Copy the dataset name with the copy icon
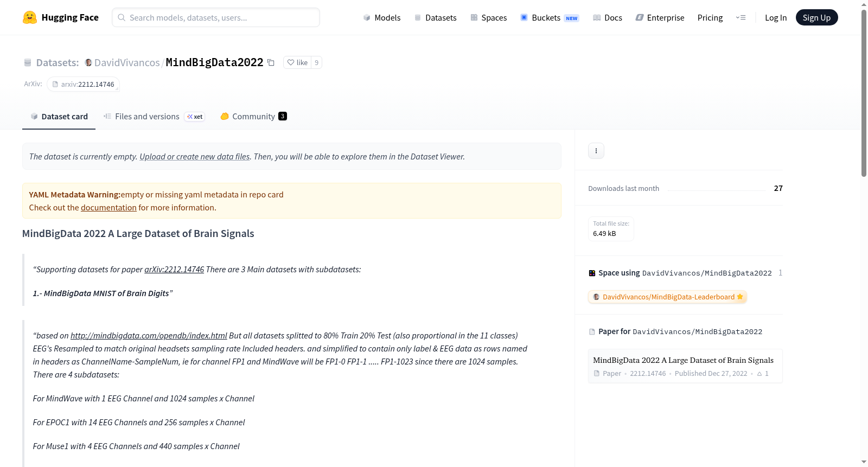Viewport: 868px width, 467px height. click(x=271, y=62)
